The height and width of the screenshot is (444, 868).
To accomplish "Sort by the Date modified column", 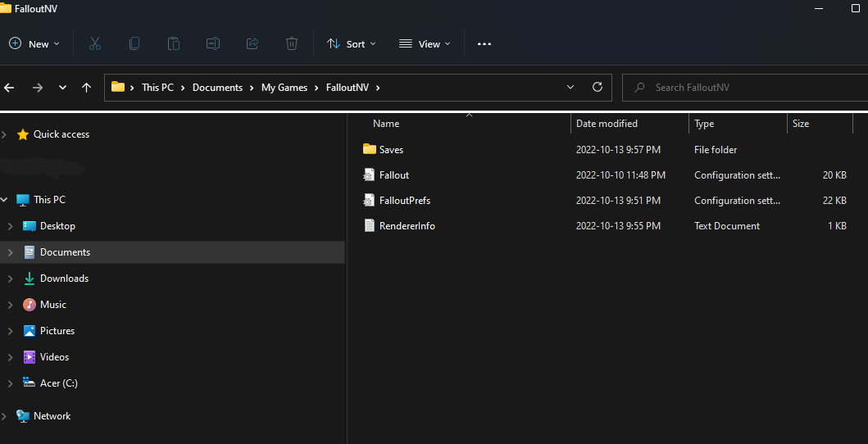I will pyautogui.click(x=607, y=124).
